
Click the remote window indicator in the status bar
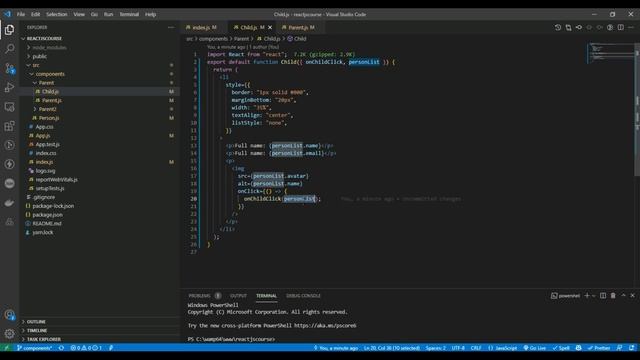click(x=6, y=348)
